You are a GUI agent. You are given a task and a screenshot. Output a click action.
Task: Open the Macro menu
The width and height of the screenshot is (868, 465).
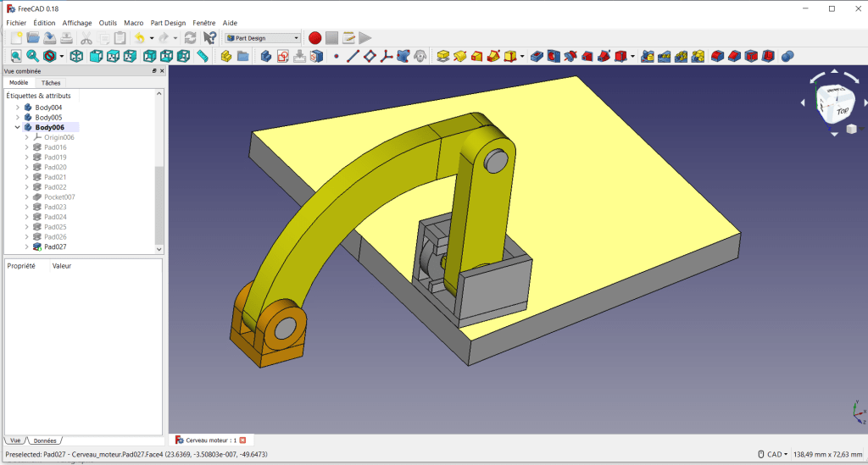133,23
